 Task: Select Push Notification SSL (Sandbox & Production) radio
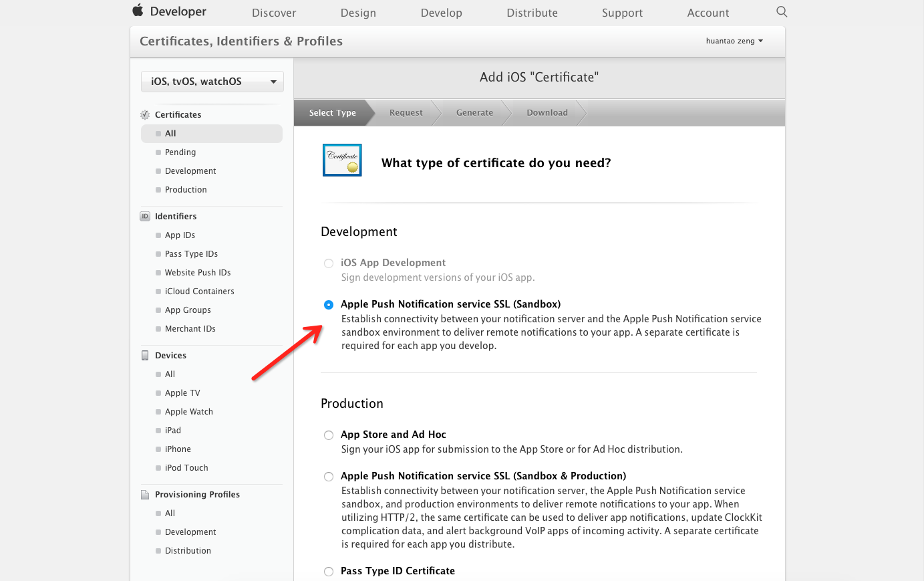[329, 477]
